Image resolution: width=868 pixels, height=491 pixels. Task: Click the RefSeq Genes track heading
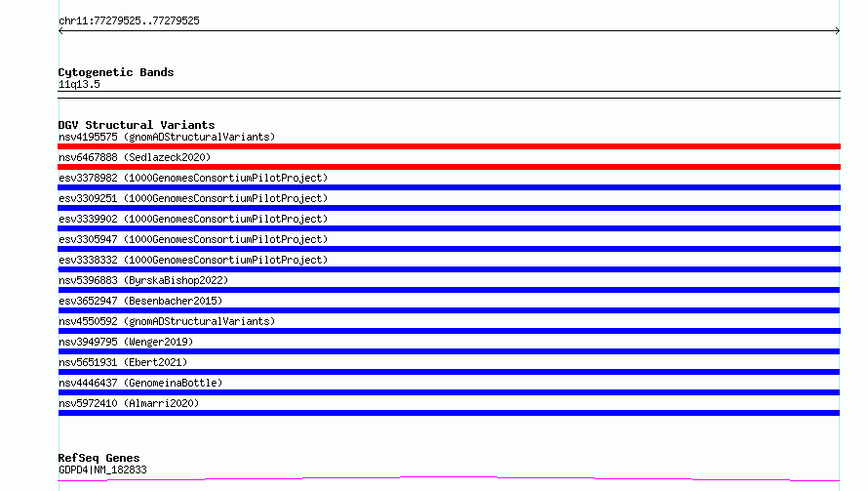pyautogui.click(x=99, y=458)
